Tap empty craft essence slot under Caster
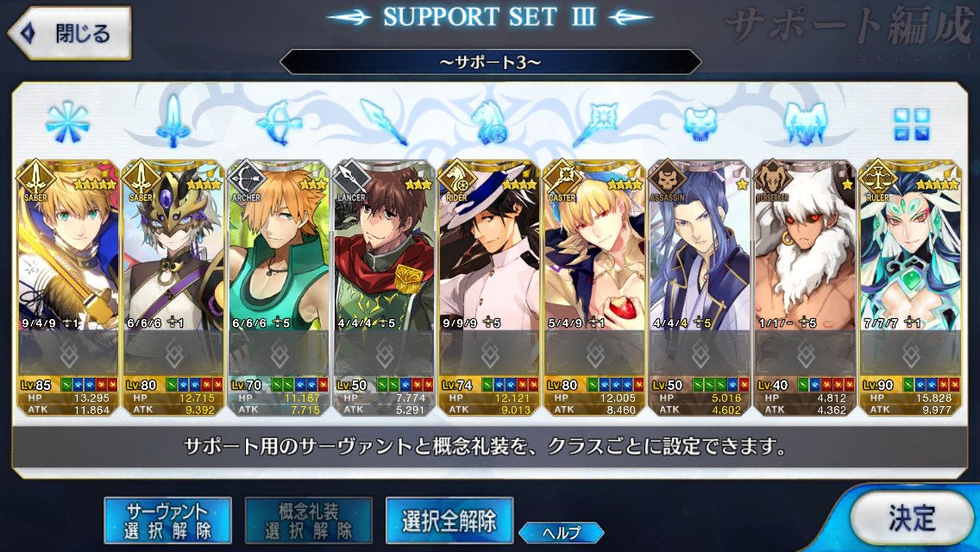This screenshot has height=552, width=980. 595,354
